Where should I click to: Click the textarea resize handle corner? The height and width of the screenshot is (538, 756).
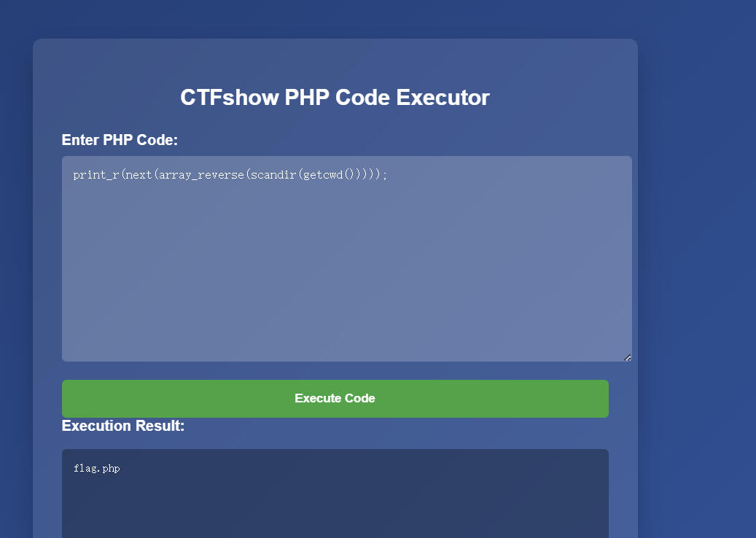click(628, 357)
